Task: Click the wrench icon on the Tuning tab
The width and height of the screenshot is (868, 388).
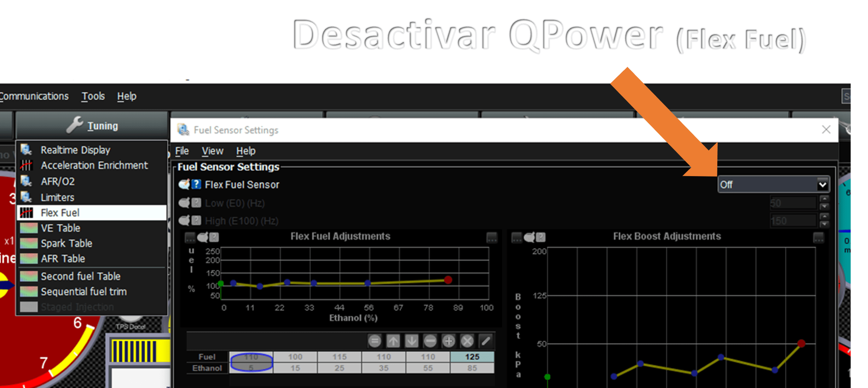Action: [x=75, y=125]
